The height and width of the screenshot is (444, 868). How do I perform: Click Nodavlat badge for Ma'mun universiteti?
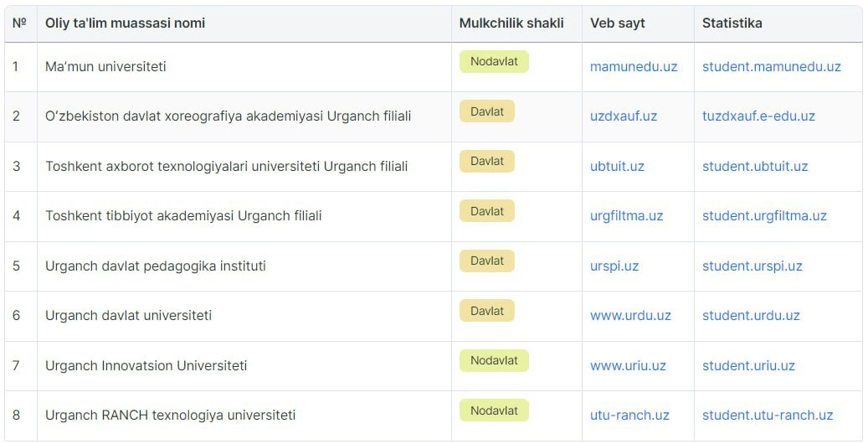tap(494, 61)
